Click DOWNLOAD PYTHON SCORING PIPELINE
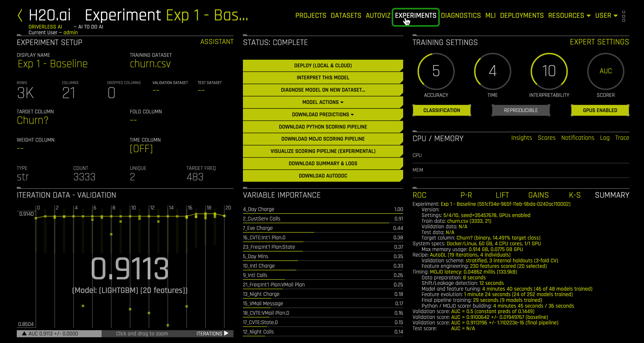Viewport: 644px width, 343px height. [323, 127]
